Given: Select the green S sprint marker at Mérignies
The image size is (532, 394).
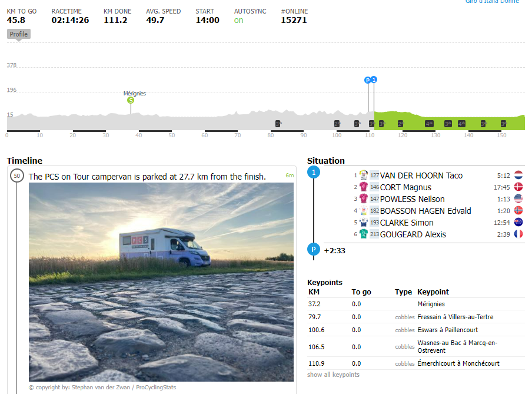Looking at the screenshot, I should pyautogui.click(x=131, y=100).
